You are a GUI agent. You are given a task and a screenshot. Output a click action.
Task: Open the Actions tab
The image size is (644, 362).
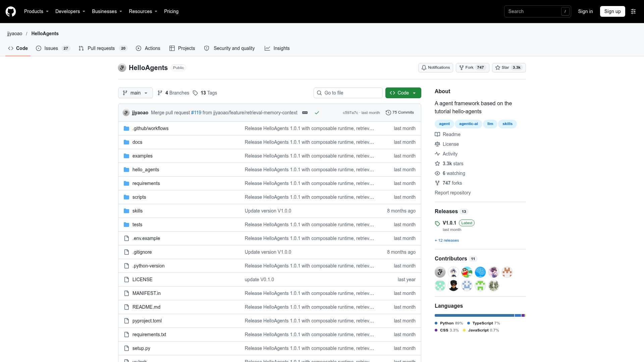click(x=148, y=48)
